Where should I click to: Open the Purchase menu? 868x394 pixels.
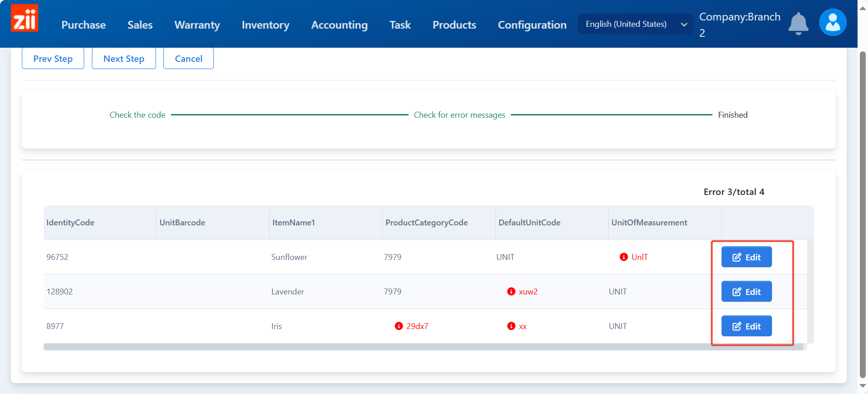[x=84, y=25]
